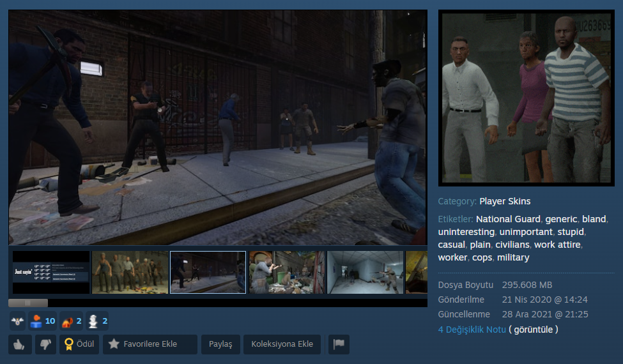
Task: Open the Paylaş share button
Action: [220, 344]
